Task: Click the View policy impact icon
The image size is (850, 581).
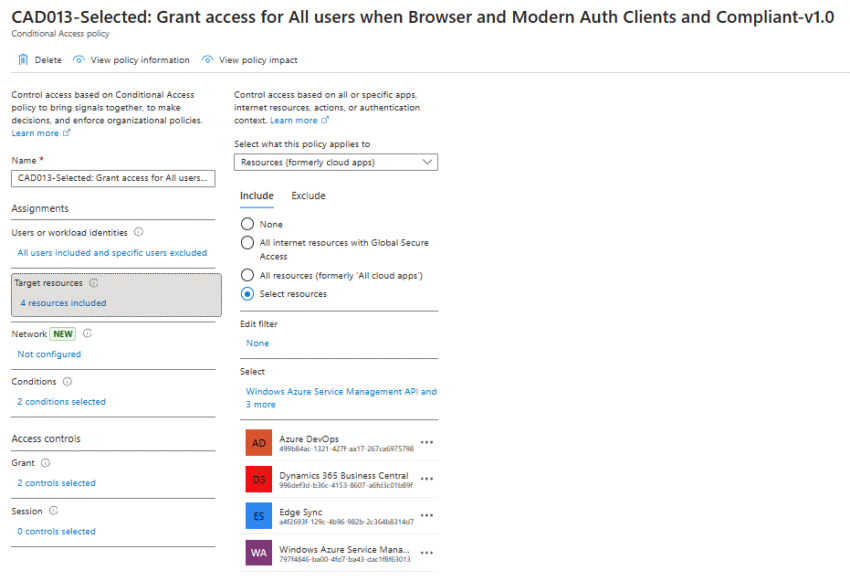Action: (x=206, y=59)
